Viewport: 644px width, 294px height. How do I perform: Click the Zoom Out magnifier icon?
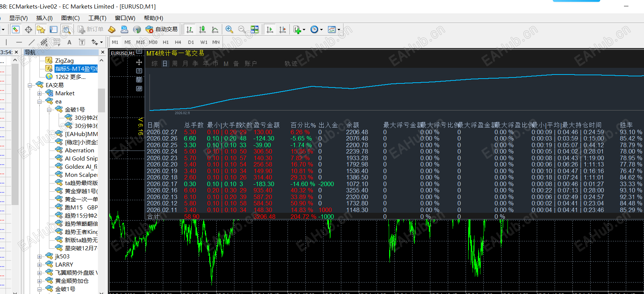(x=241, y=29)
